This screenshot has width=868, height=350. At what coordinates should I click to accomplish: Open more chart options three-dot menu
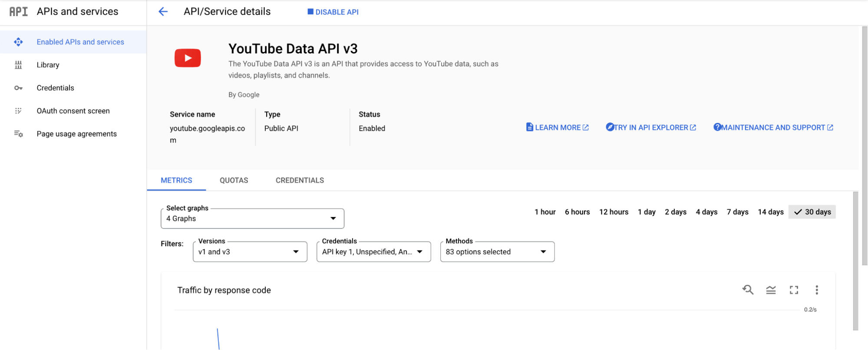coord(817,290)
